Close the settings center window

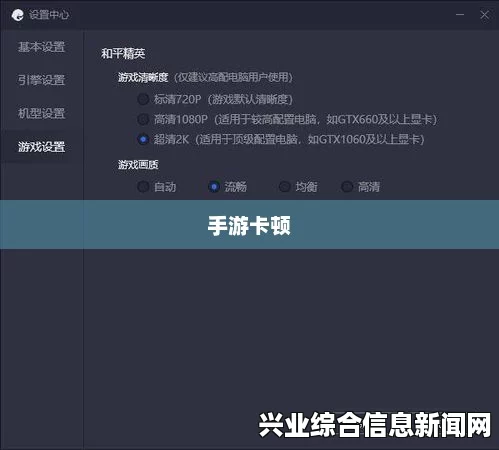(x=484, y=15)
